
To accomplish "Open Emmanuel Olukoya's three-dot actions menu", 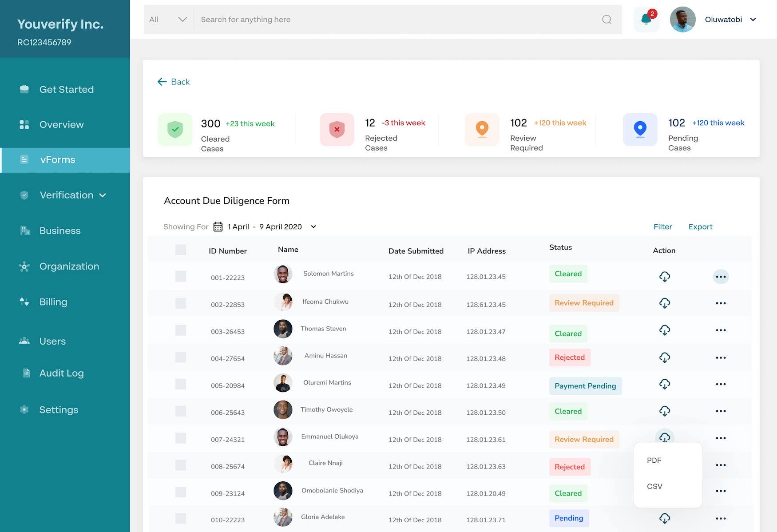I will (x=721, y=438).
